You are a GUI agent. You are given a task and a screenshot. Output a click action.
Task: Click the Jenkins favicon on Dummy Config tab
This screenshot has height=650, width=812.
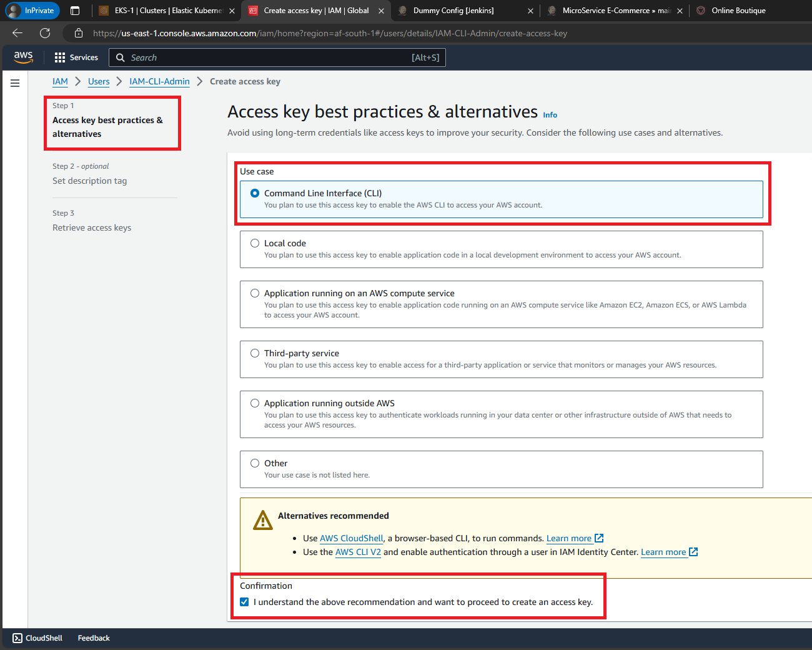(x=403, y=11)
